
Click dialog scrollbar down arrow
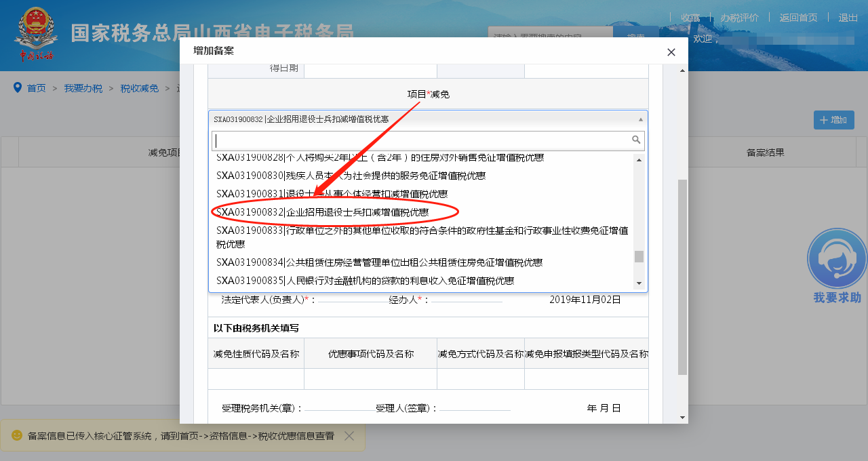click(x=682, y=418)
